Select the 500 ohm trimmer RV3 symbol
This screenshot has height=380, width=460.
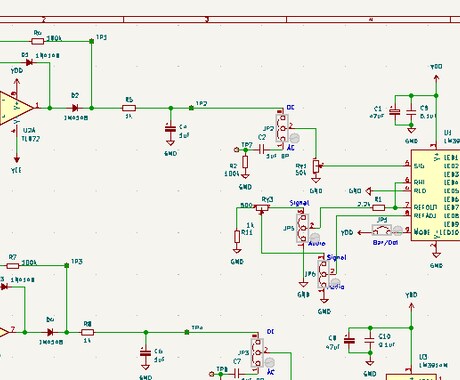click(x=263, y=209)
